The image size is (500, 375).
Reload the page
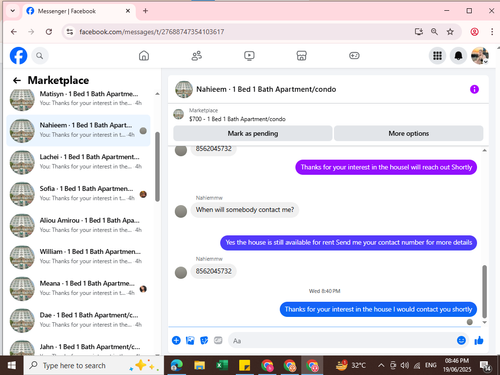(49, 32)
